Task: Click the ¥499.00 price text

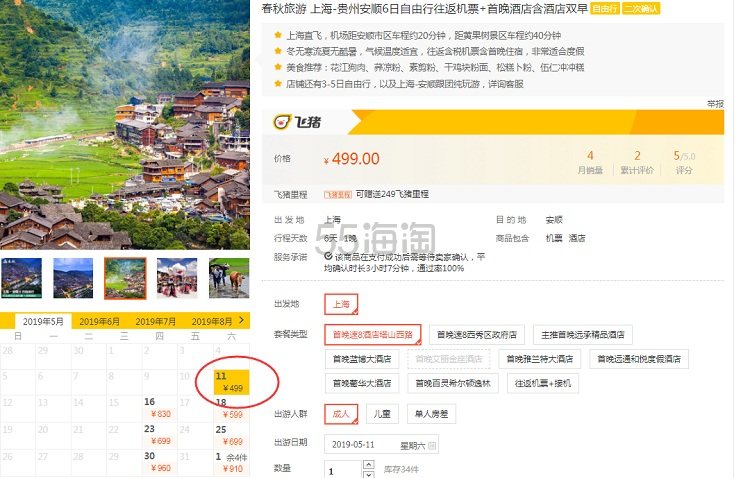Action: [352, 159]
